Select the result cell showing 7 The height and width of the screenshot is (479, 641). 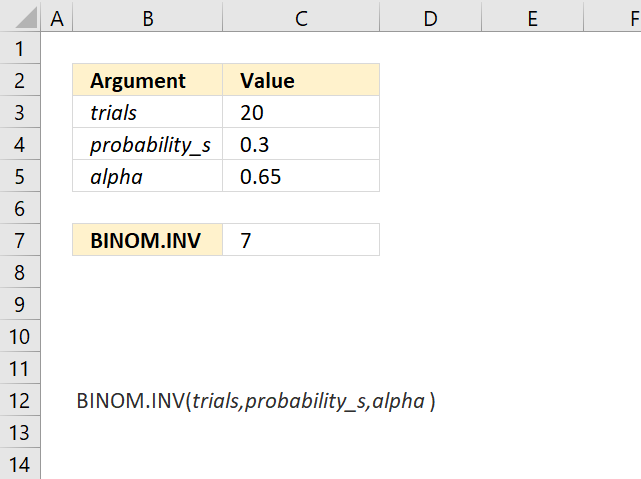coord(301,240)
